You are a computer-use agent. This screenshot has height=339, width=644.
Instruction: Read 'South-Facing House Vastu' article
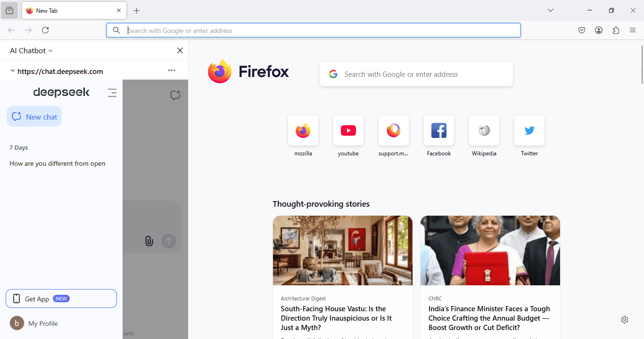pos(336,318)
